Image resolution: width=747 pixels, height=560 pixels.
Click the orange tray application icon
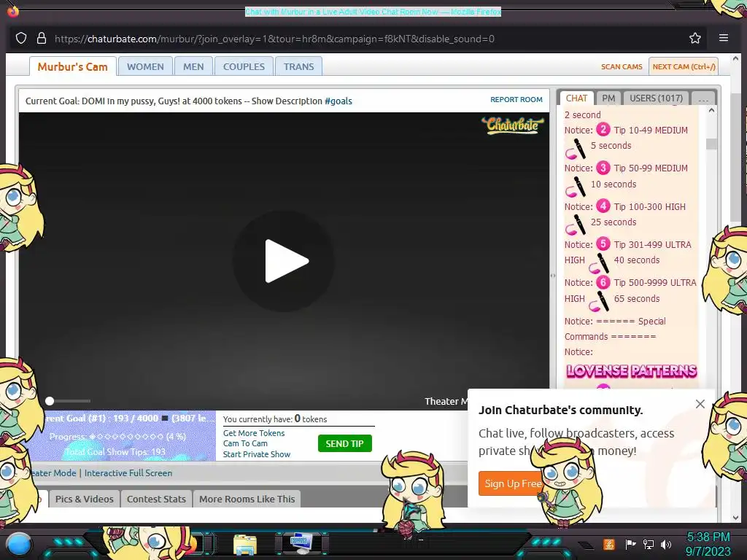(x=609, y=544)
